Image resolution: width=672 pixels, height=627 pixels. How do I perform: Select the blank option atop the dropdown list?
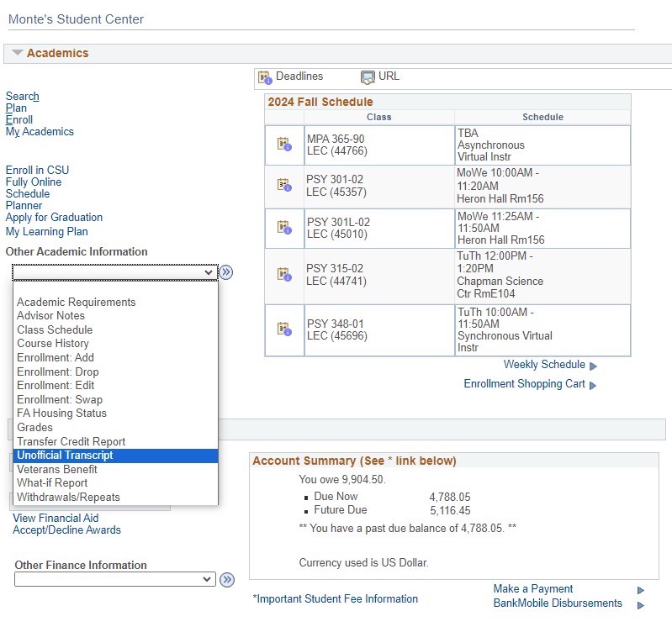pyautogui.click(x=115, y=288)
